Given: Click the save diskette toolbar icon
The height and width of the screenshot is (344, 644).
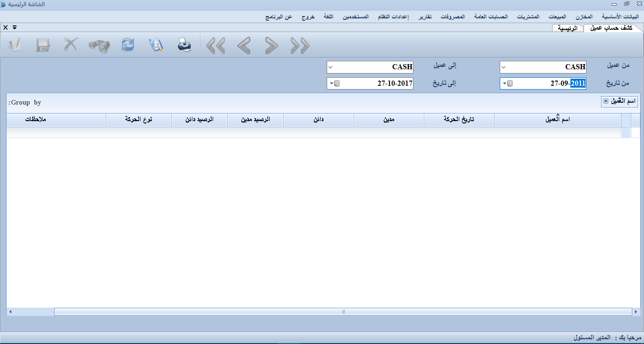Looking at the screenshot, I should click(x=43, y=45).
